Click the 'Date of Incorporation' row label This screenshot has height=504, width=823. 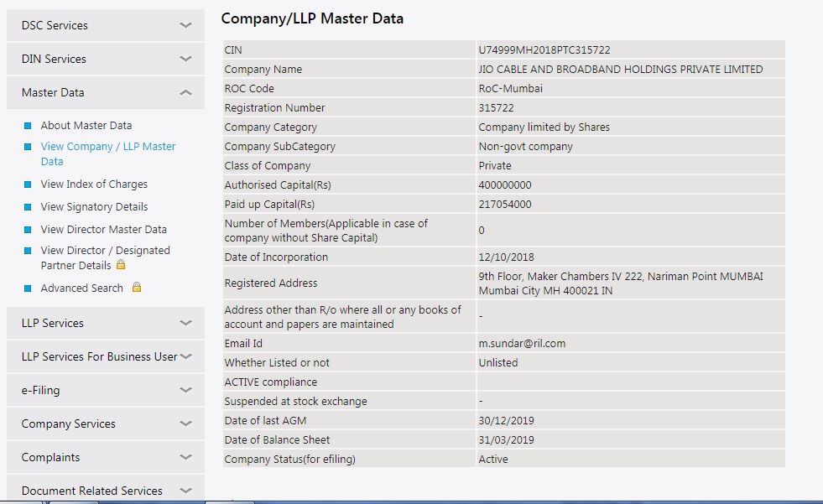point(276,257)
